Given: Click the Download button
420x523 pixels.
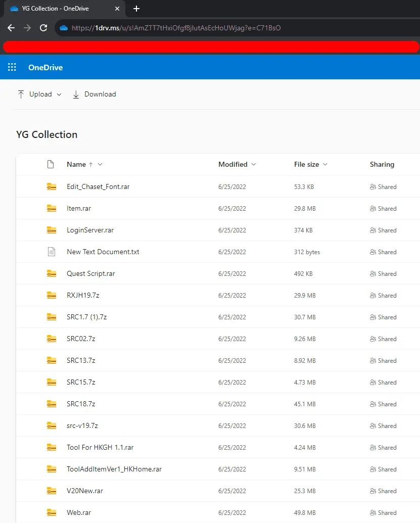Looking at the screenshot, I should 94,94.
